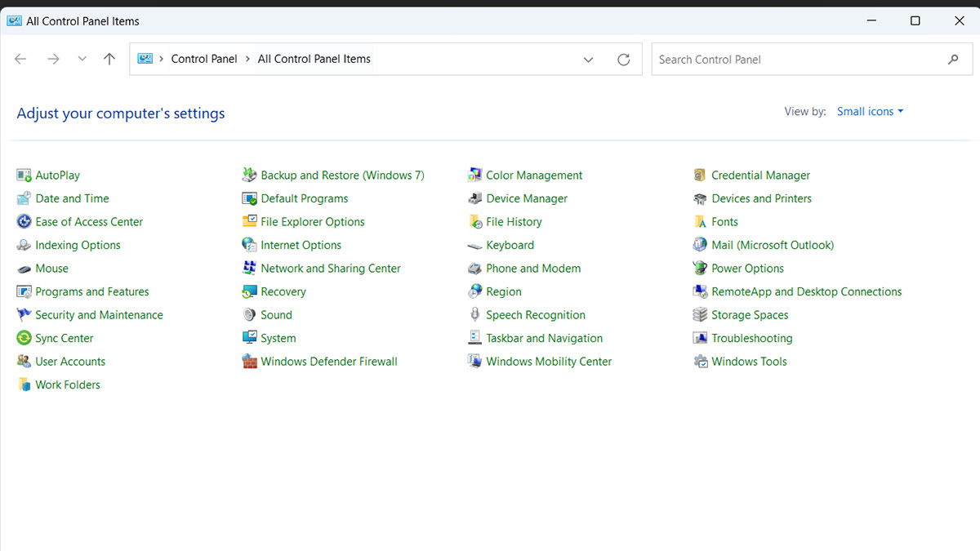Image resolution: width=980 pixels, height=551 pixels.
Task: Open the Region globe icon
Action: [474, 291]
